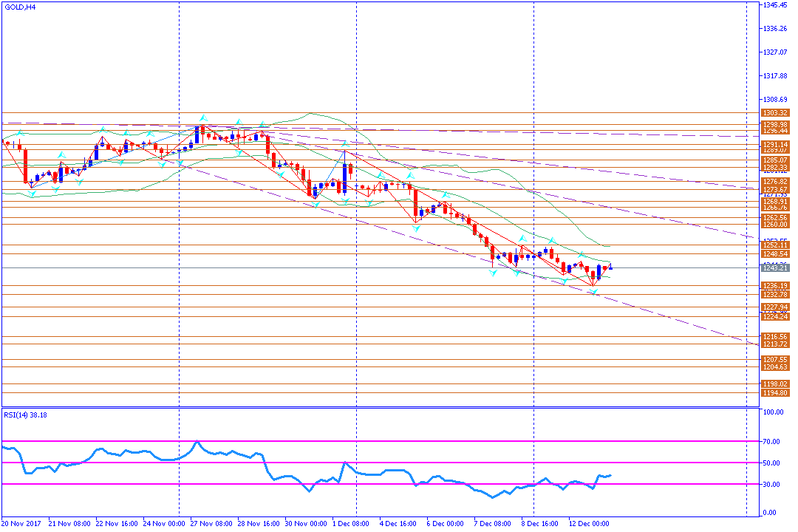The height and width of the screenshot is (532, 798).
Task: Click the RSI 0.00 scale value
Action: (770, 513)
